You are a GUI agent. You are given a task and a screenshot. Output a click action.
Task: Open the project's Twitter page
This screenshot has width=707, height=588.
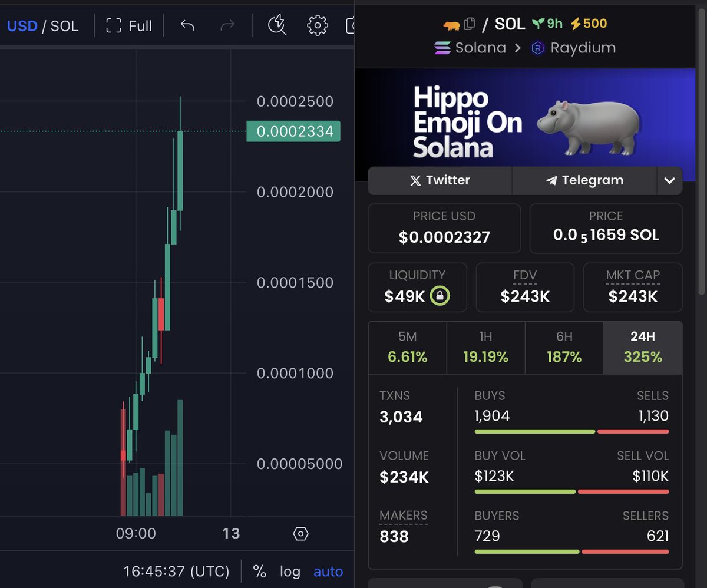(440, 180)
